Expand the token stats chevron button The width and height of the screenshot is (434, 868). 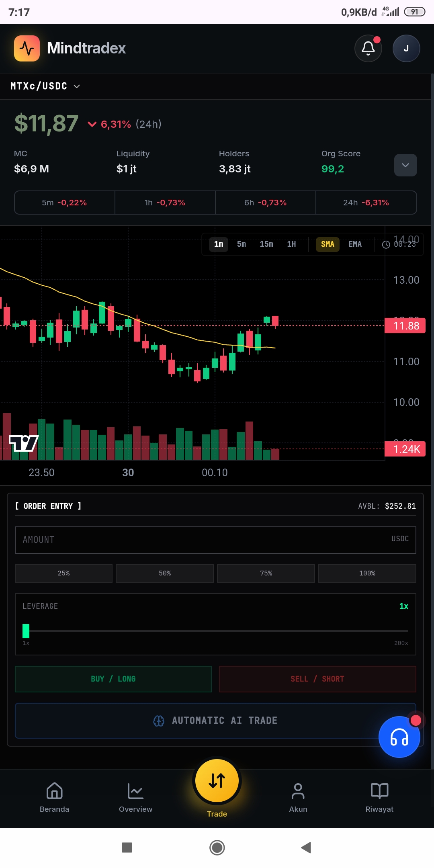pos(405,165)
